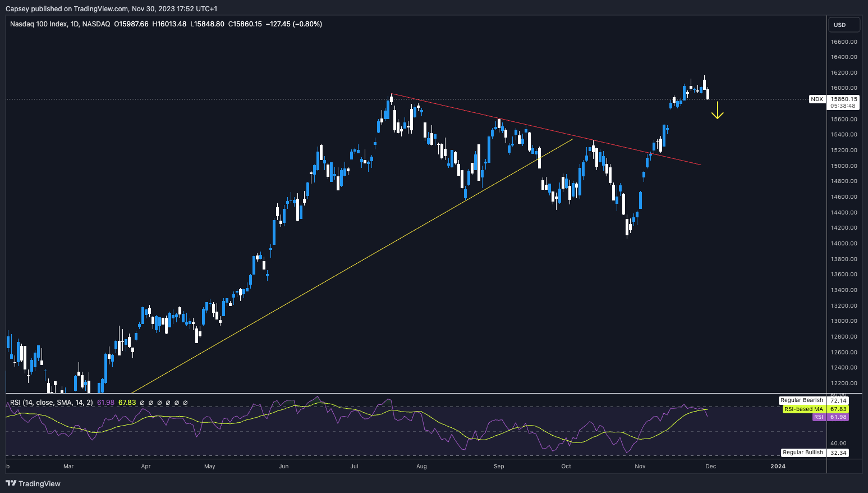Click the 15860.15 current price tag
Viewport: 868px width, 493px height.
[x=843, y=99]
